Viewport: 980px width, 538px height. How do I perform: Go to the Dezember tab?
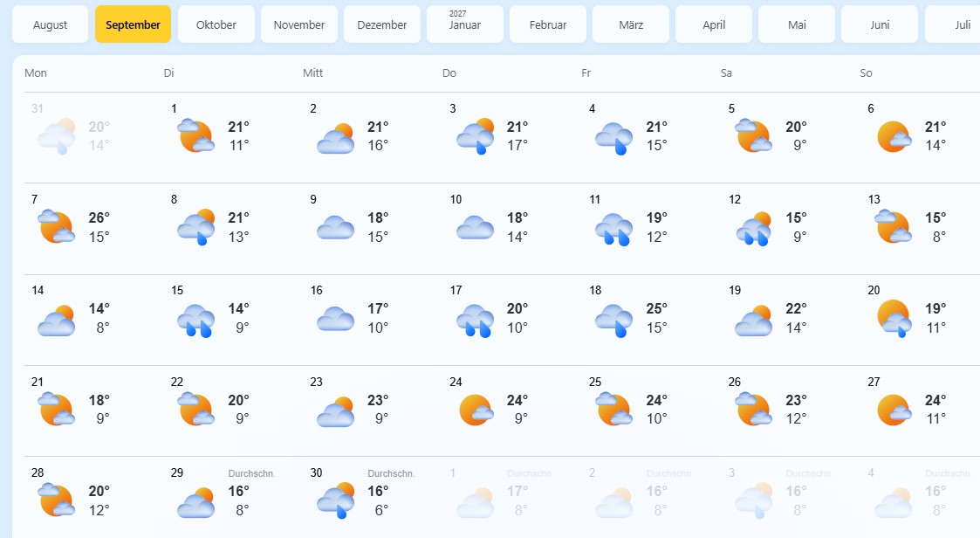382,24
